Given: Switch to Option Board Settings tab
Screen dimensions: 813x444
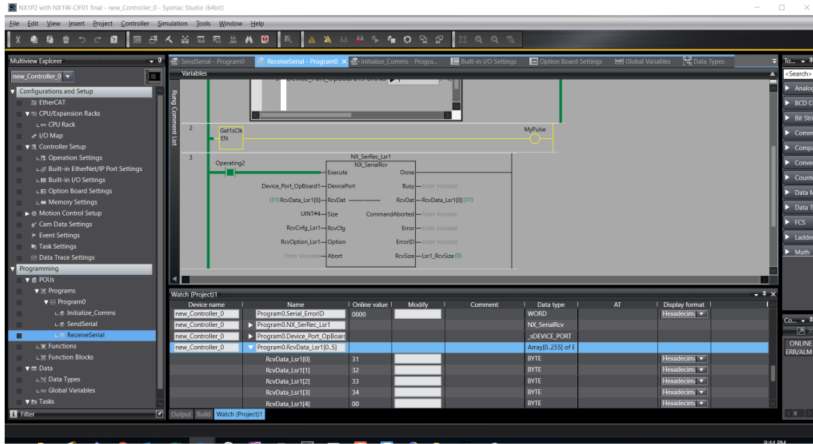Looking at the screenshot, I should click(566, 61).
